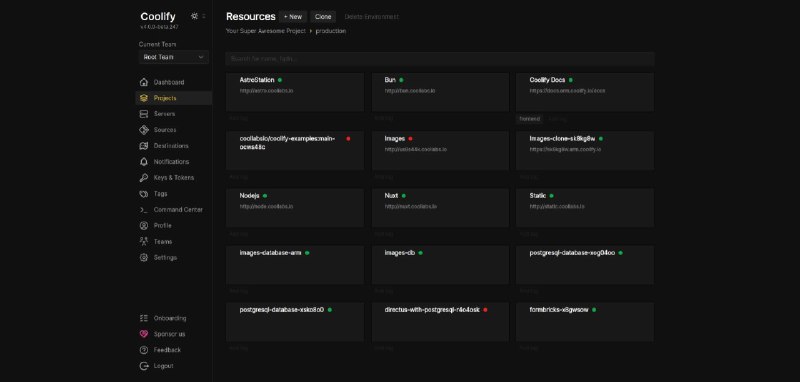Open the Sources git icon

[144, 130]
